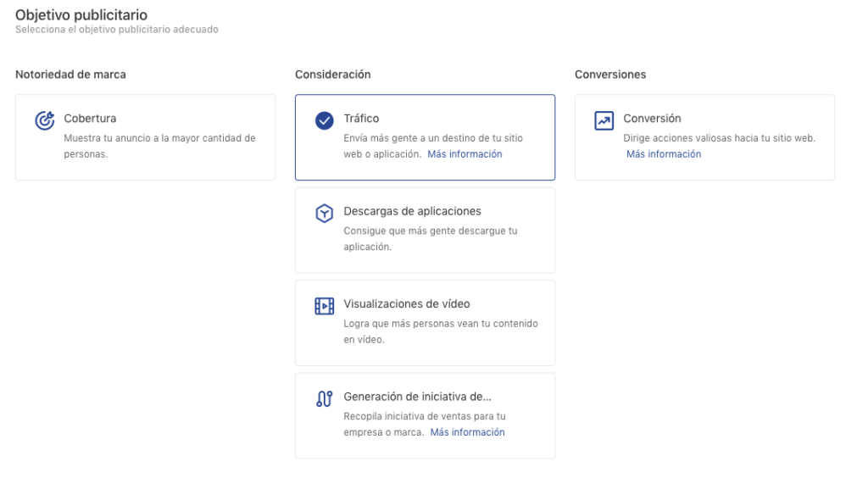Image resolution: width=868 pixels, height=478 pixels.
Task: Click 'Muestra tu anuncio a la mayor' description
Action: (159, 146)
